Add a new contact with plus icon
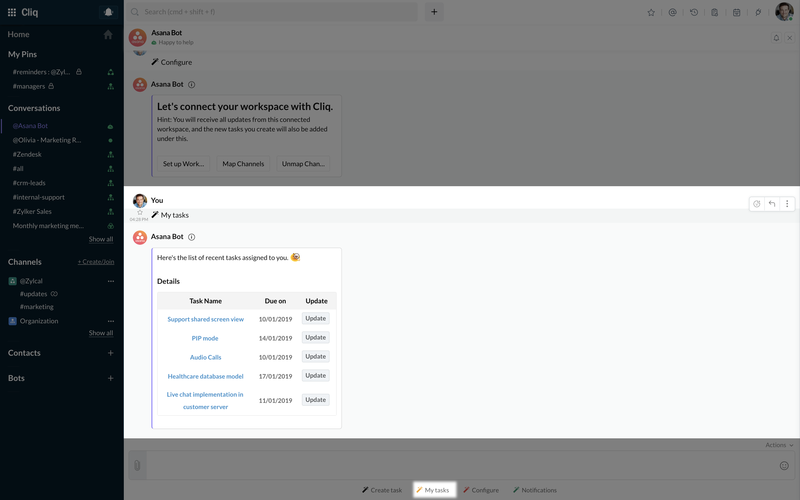The height and width of the screenshot is (500, 800). pyautogui.click(x=110, y=353)
